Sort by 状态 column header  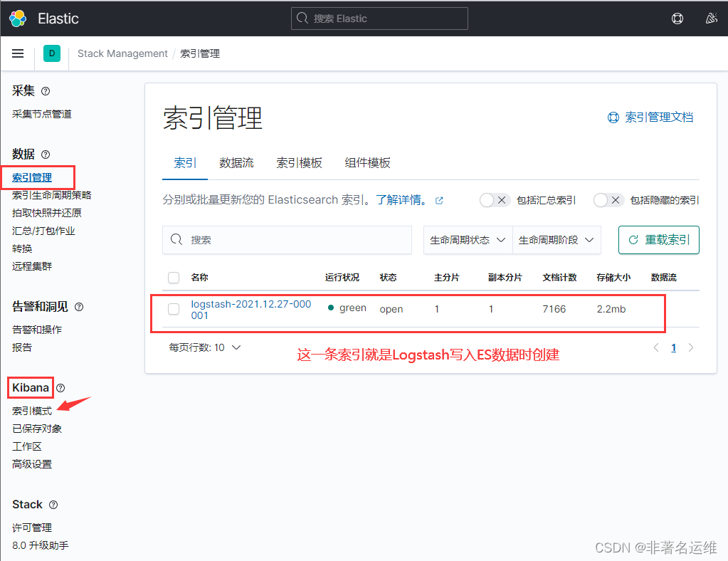tap(388, 277)
